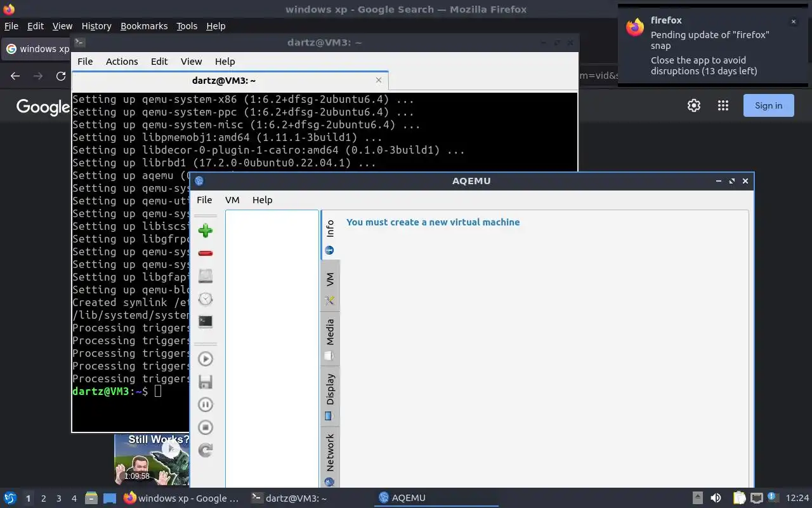Click the red minus Delete VM icon in AQEMU
Viewport: 812px width, 508px height.
205,253
